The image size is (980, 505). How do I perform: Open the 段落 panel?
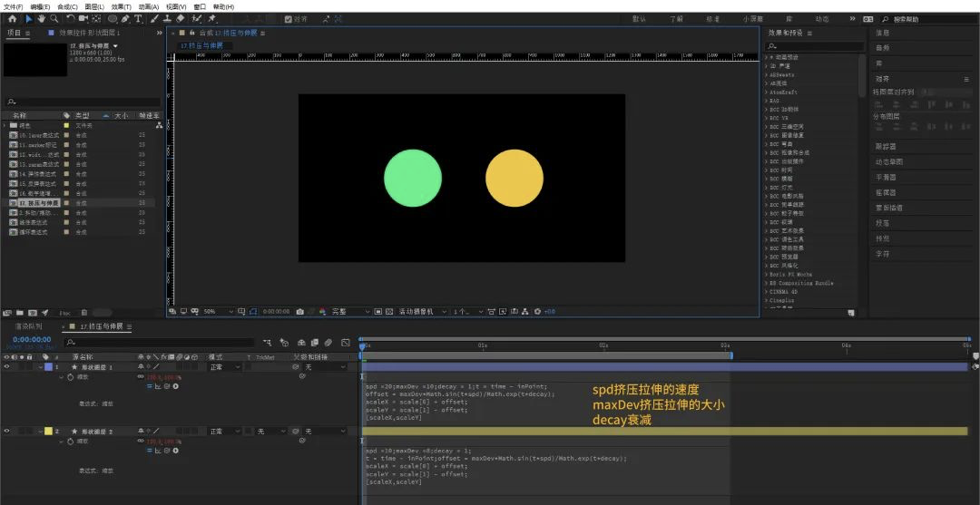tap(882, 223)
